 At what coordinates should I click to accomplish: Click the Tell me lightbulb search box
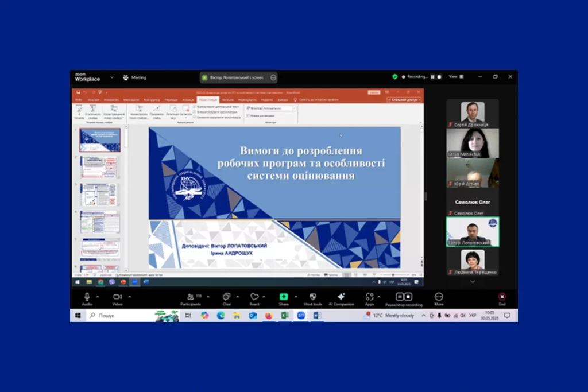pos(316,100)
